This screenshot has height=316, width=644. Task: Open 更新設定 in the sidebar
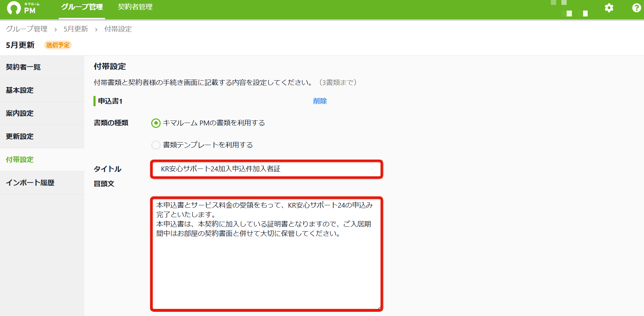42,136
